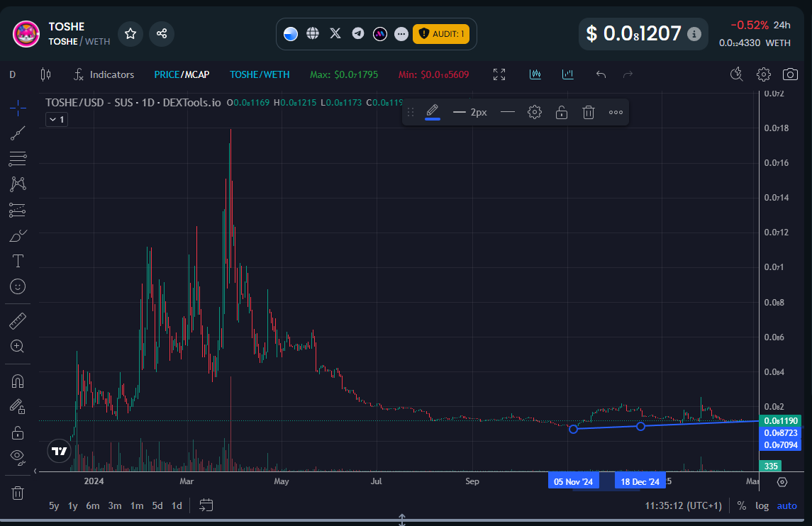This screenshot has height=526, width=812.
Task: Toggle the bar stats chart icon
Action: click(x=568, y=74)
